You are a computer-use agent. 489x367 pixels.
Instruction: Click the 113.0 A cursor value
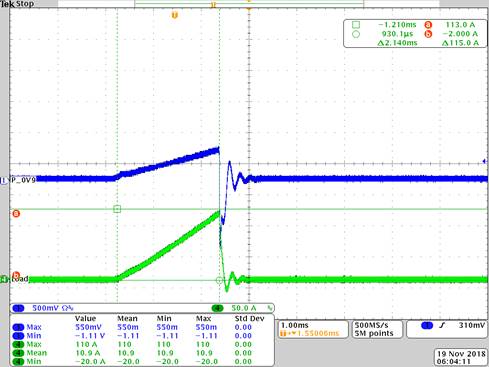[x=460, y=25]
